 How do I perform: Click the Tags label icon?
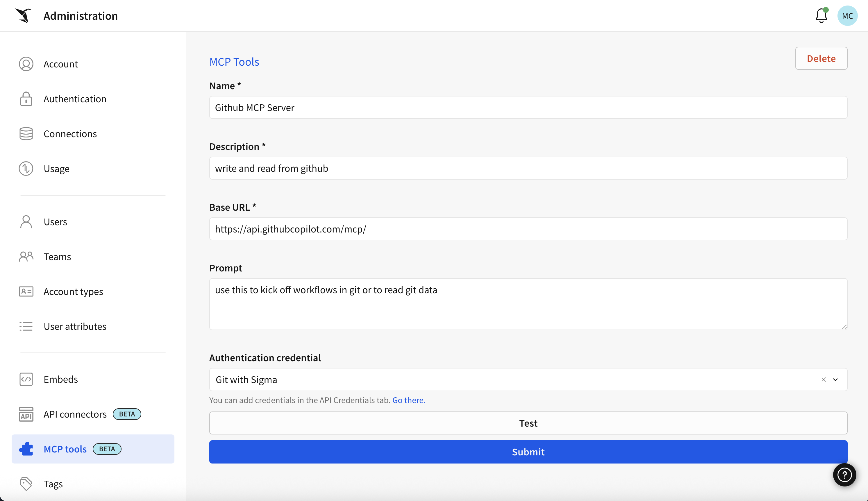[26, 484]
